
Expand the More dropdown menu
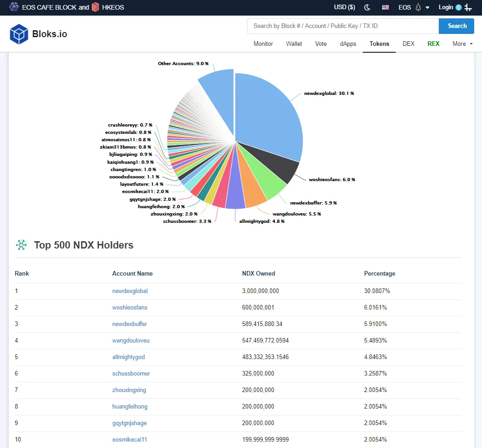click(462, 44)
